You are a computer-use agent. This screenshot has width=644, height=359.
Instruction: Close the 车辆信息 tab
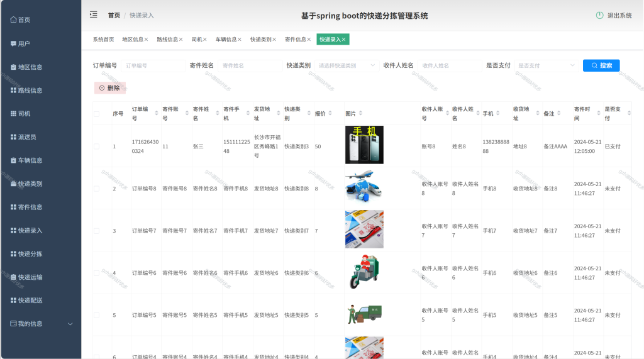coord(240,40)
